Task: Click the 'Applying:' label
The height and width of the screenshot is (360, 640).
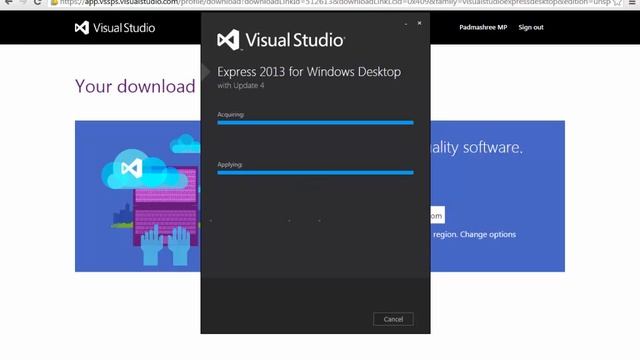Action: point(230,164)
